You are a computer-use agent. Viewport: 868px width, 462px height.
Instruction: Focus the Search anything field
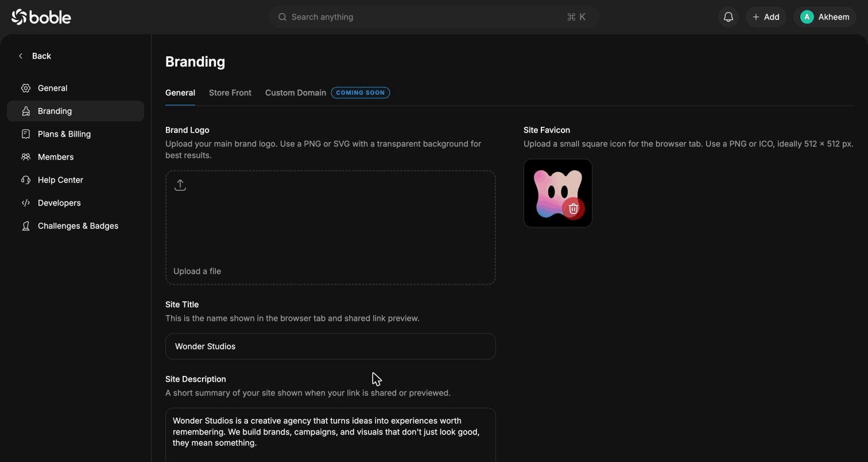coord(433,17)
